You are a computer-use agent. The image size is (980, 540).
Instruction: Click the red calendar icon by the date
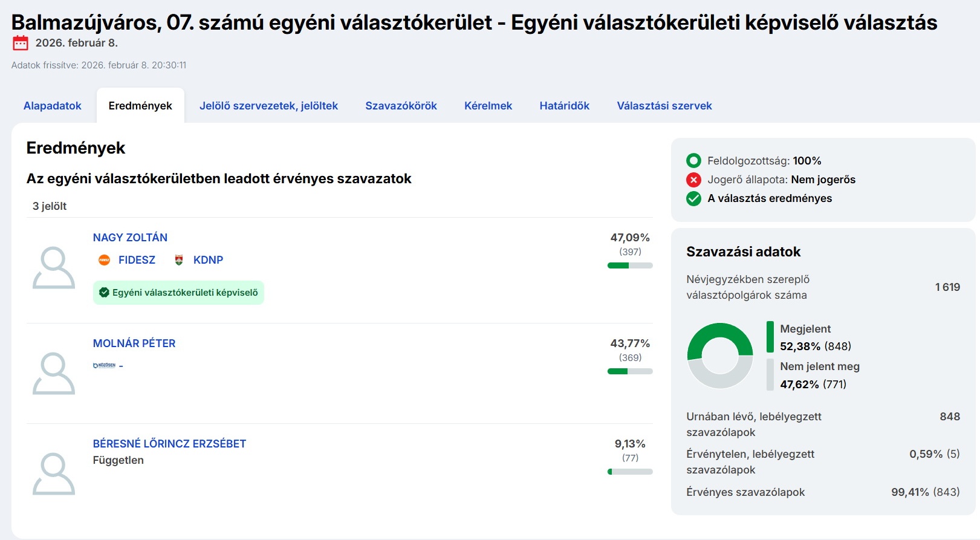pos(21,43)
